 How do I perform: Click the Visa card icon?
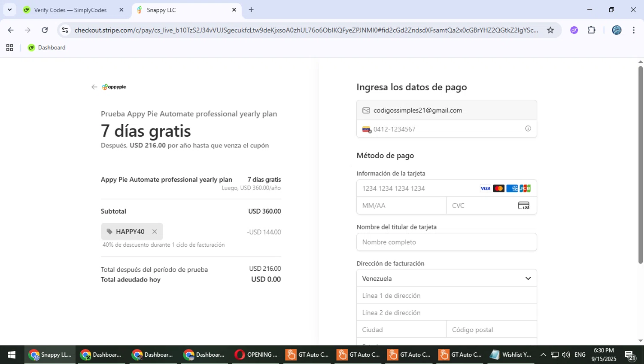[x=485, y=188]
